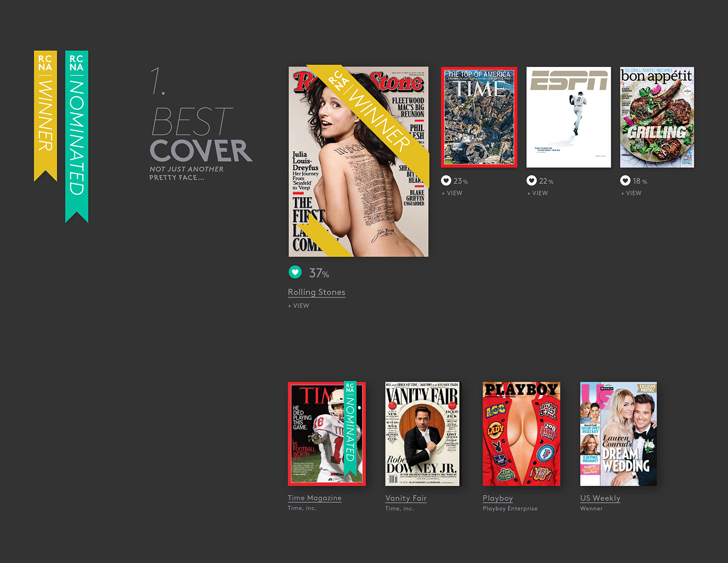Click + VIEW under Rolling Stones
Viewport: 728px width, 563px height.
coord(298,306)
